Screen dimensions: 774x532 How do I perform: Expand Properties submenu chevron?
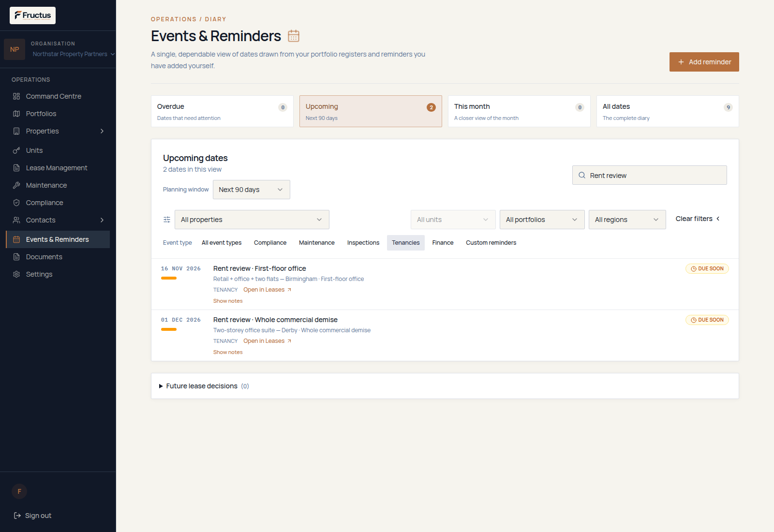102,131
